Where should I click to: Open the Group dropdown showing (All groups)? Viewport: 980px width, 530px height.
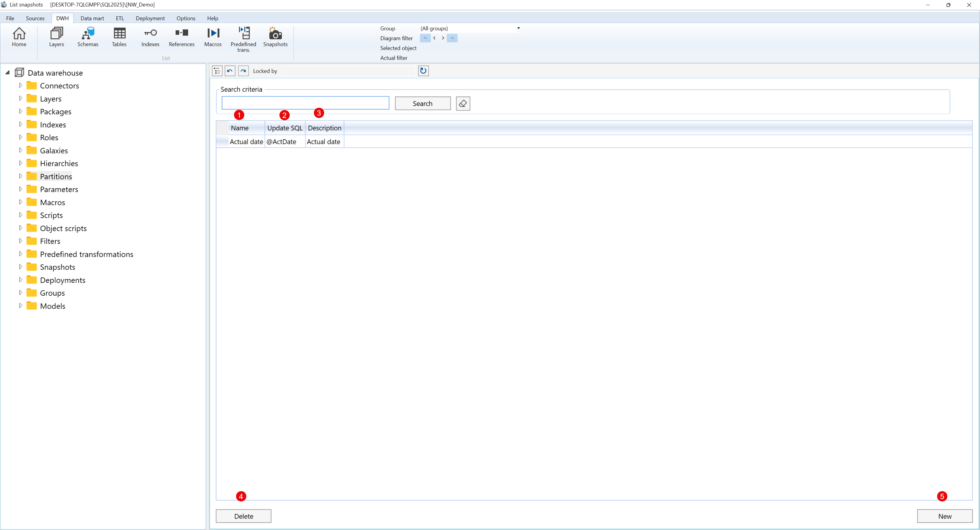click(x=518, y=28)
